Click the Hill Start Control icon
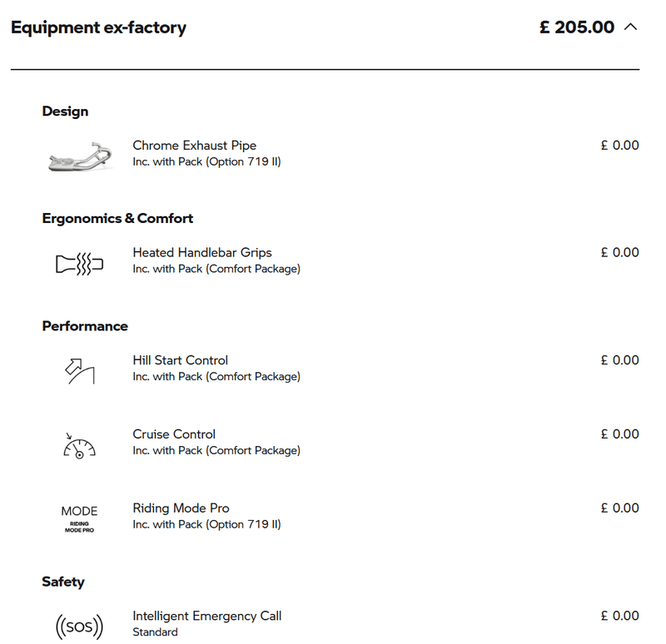Image resolution: width=666 pixels, height=644 pixels. click(79, 370)
